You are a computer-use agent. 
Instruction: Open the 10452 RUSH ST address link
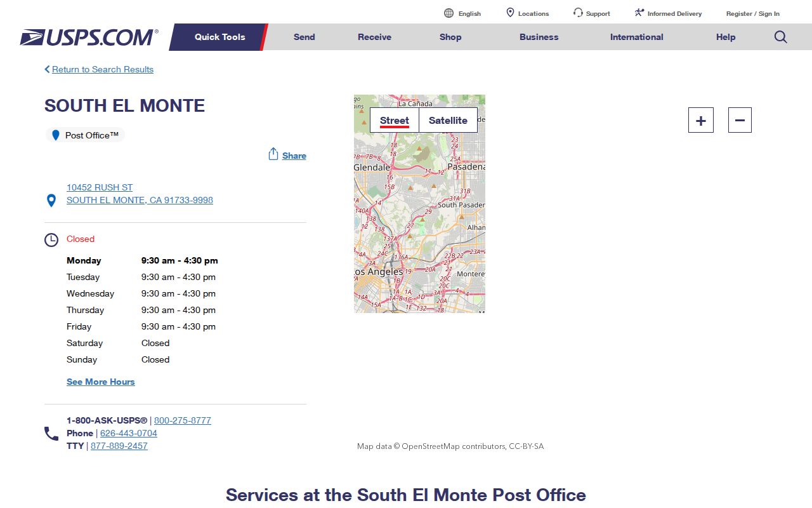140,194
